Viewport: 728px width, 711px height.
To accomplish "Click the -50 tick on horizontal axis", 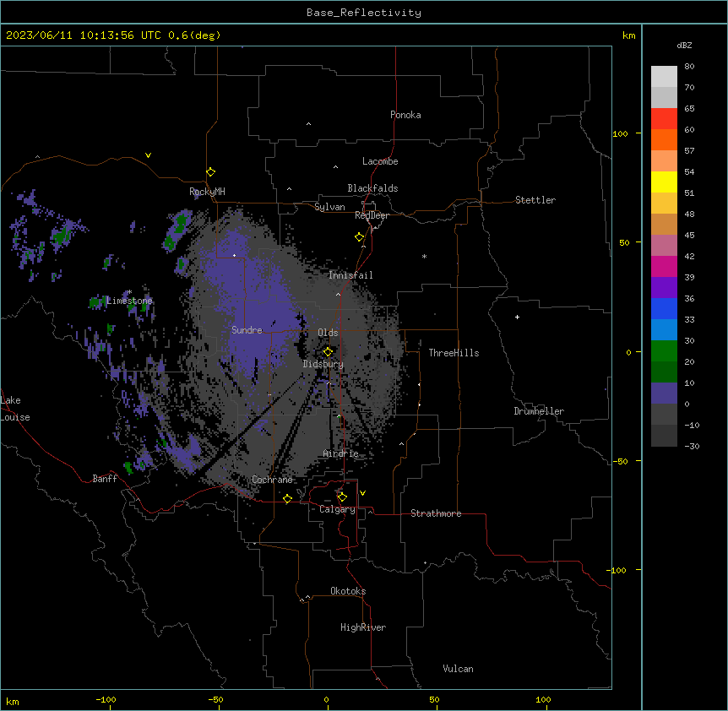I will [x=215, y=699].
